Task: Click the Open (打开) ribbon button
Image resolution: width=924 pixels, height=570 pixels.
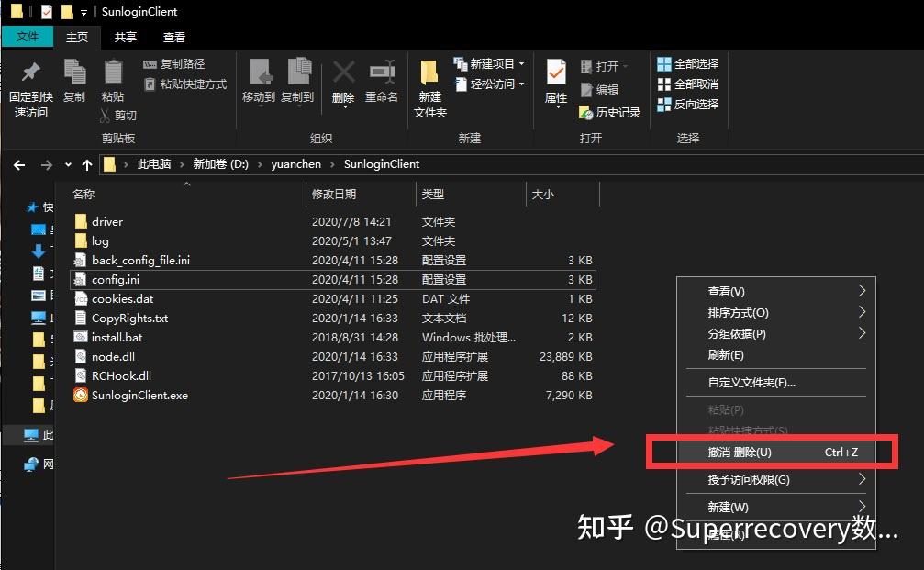Action: point(604,66)
